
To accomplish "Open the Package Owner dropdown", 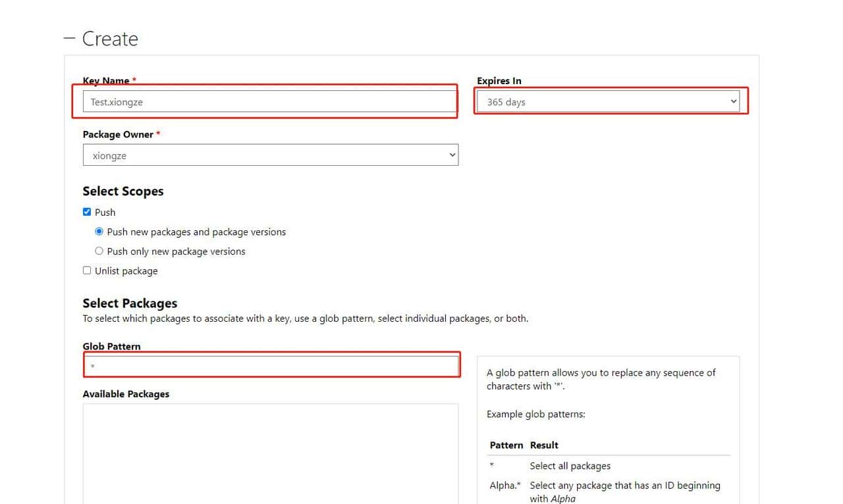I will pyautogui.click(x=270, y=156).
